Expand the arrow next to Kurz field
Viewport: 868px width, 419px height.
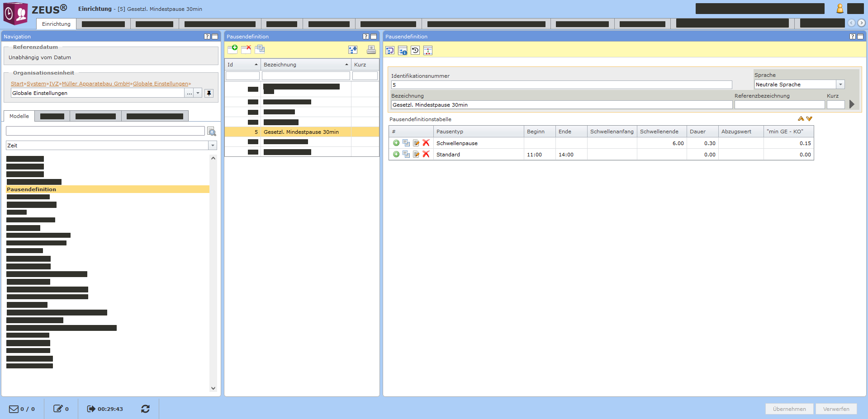click(852, 104)
